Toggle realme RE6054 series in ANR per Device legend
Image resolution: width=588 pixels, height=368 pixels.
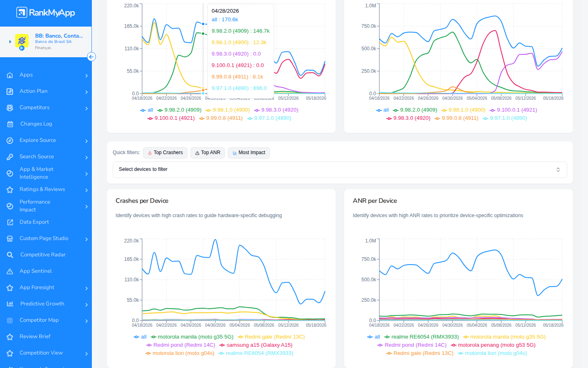[421, 337]
